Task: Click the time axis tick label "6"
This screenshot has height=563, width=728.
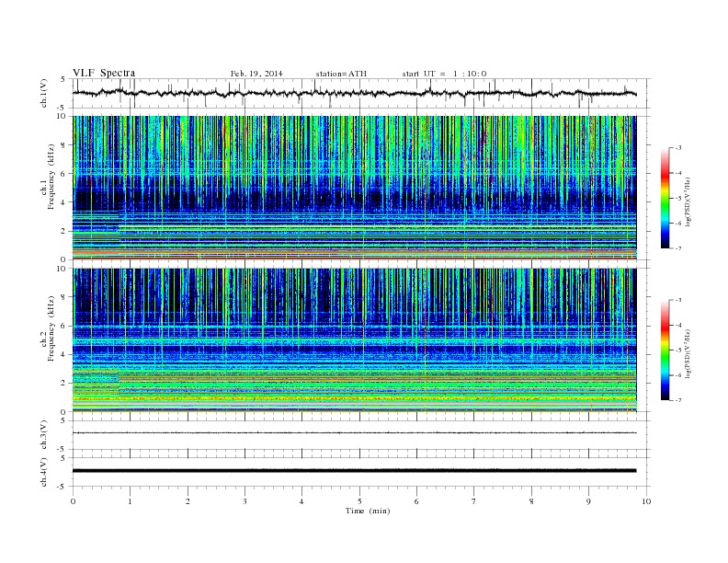Action: tap(416, 501)
